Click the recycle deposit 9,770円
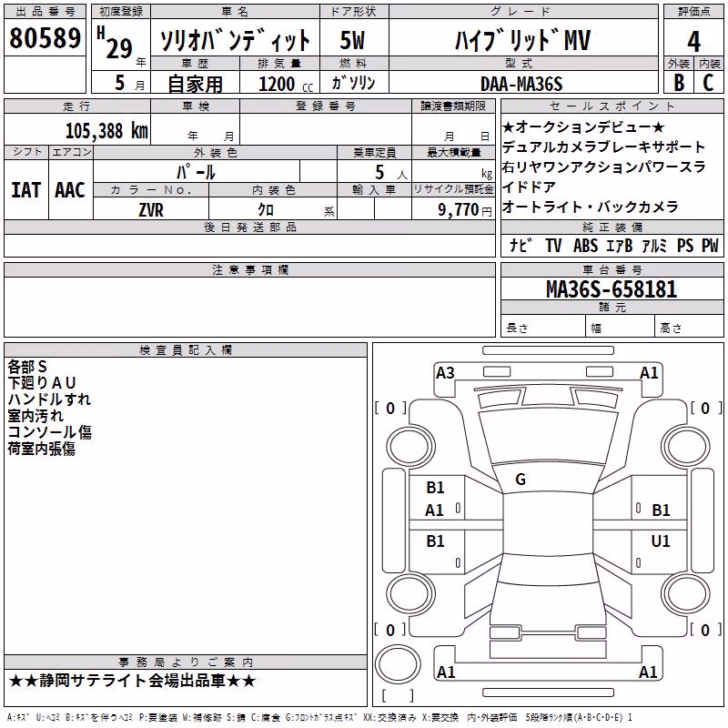Image resolution: width=728 pixels, height=728 pixels. (x=465, y=210)
